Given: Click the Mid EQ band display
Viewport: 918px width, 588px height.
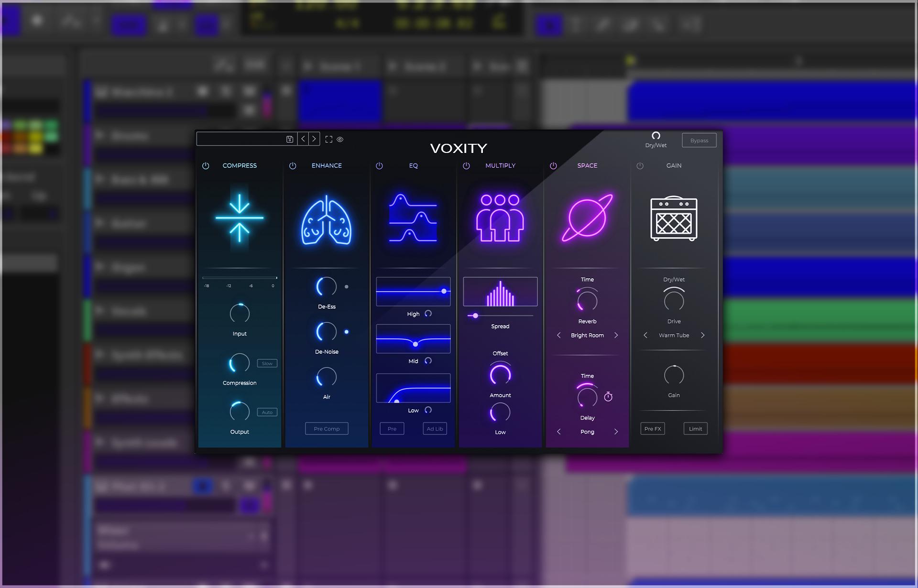Looking at the screenshot, I should pyautogui.click(x=413, y=339).
